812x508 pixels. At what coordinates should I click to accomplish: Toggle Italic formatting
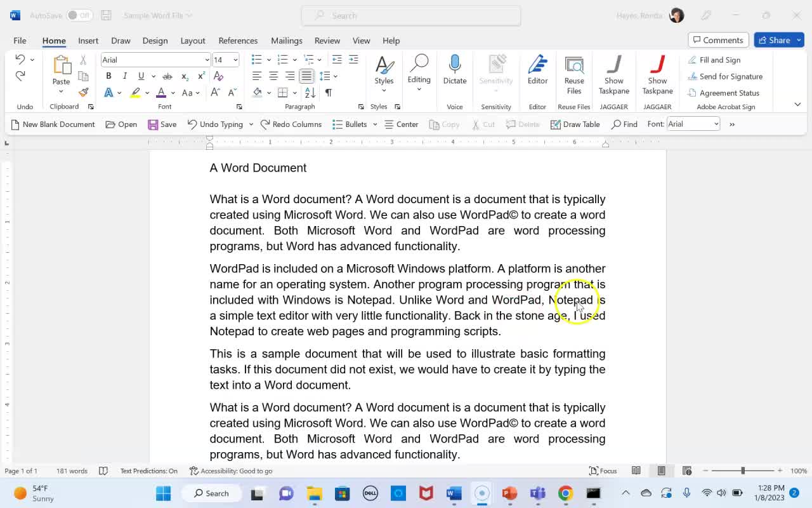coord(125,76)
